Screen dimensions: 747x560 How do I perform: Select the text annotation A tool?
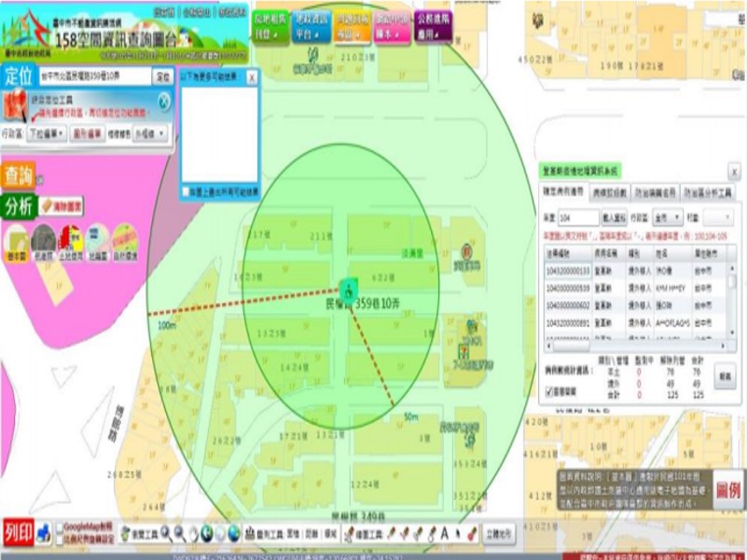click(446, 533)
